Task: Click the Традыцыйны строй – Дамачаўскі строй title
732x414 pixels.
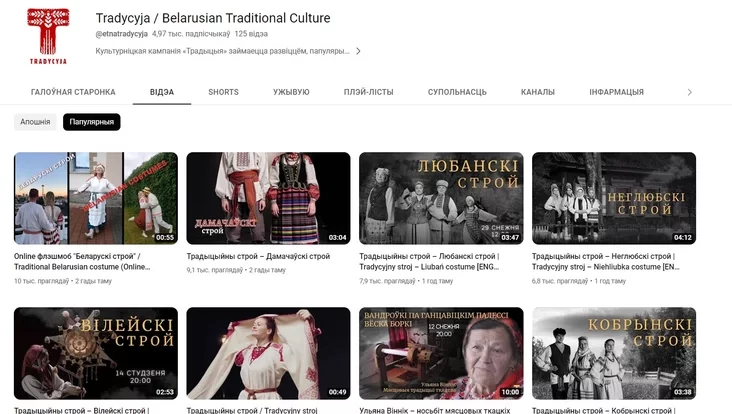Action: pos(258,256)
